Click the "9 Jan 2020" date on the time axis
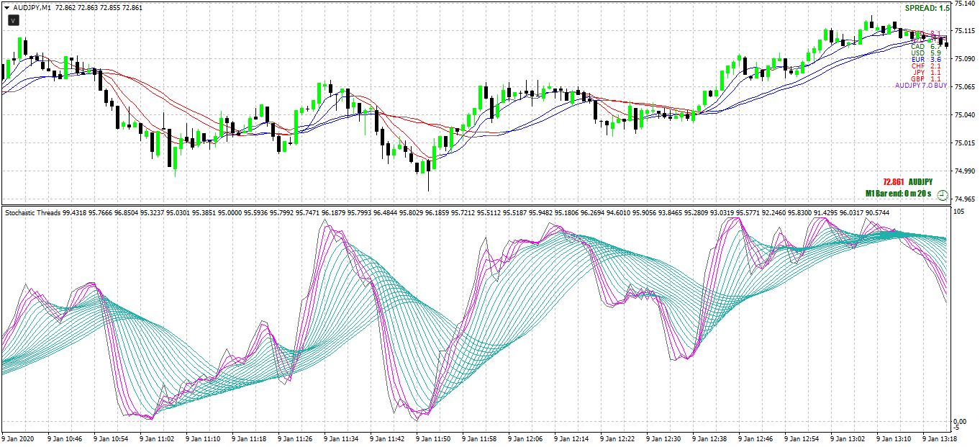The image size is (980, 447). click(x=18, y=438)
